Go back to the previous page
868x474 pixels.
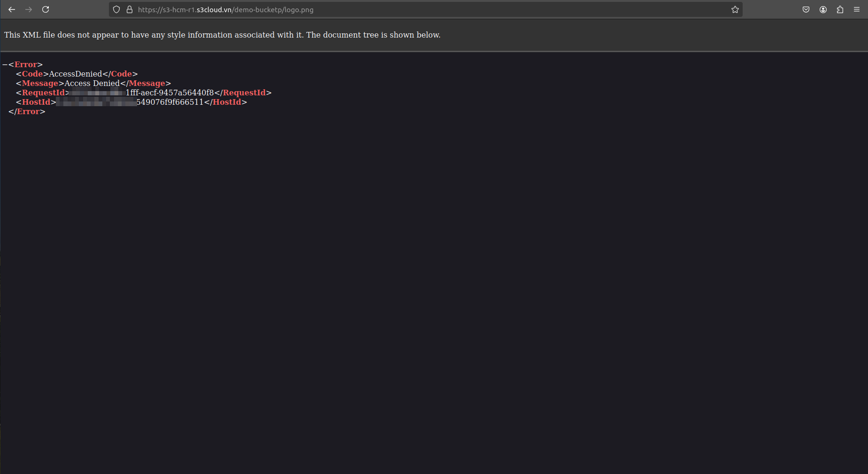pyautogui.click(x=12, y=9)
